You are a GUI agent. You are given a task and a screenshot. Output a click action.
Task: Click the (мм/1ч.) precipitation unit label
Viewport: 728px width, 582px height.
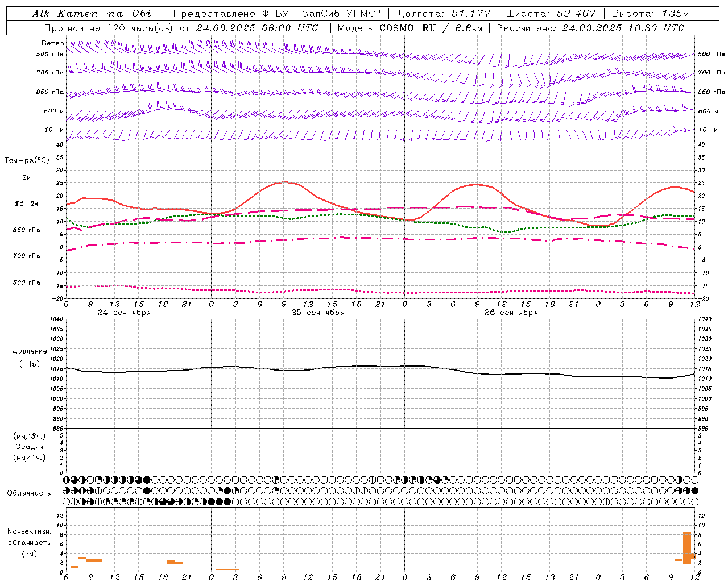pos(29,458)
